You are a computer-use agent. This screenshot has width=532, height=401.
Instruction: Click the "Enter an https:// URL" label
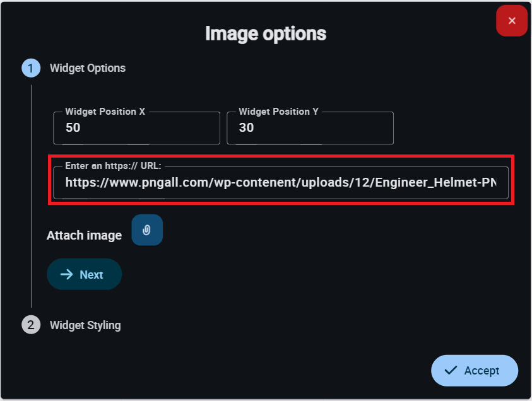114,166
